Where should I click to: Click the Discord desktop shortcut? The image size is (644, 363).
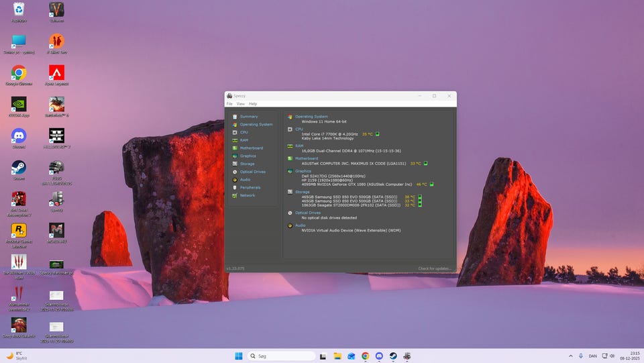pos(19,138)
